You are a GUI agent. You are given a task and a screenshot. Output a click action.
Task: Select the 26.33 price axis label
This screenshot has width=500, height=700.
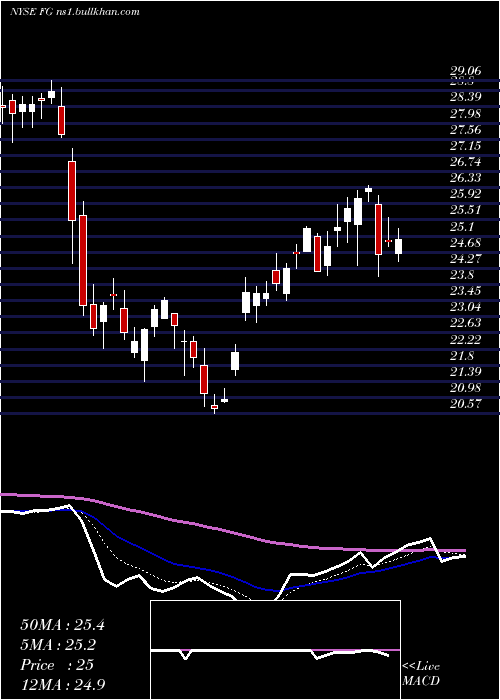465,178
